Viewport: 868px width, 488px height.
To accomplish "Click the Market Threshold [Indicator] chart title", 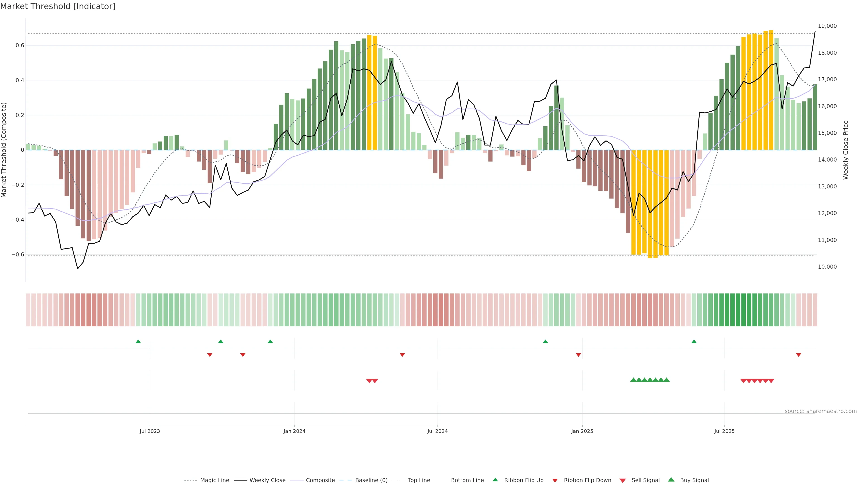I will coord(58,6).
